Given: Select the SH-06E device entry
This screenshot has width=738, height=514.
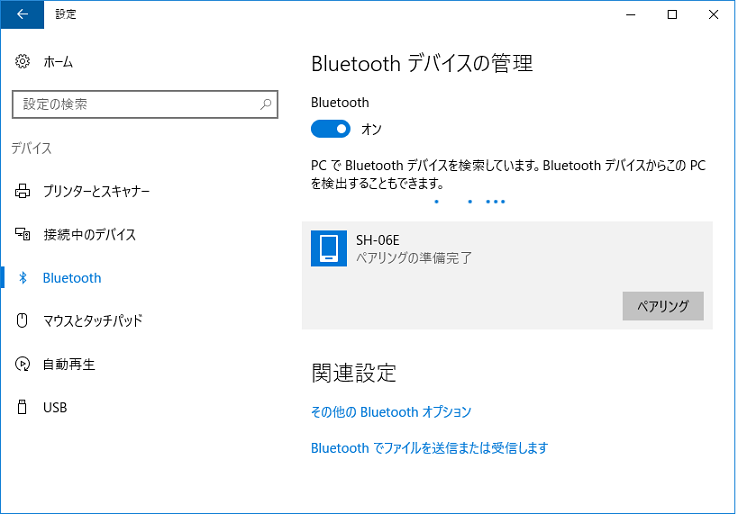Looking at the screenshot, I should (x=507, y=275).
